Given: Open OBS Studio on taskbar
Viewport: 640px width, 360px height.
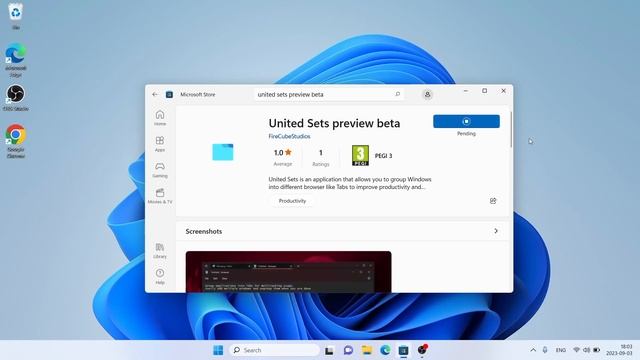Looking at the screenshot, I should (x=422, y=350).
